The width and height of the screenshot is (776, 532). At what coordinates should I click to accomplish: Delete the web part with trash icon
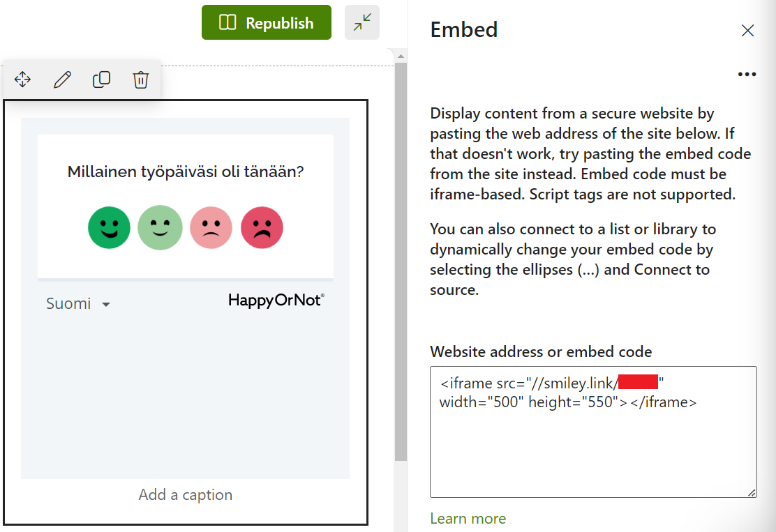[x=141, y=79]
